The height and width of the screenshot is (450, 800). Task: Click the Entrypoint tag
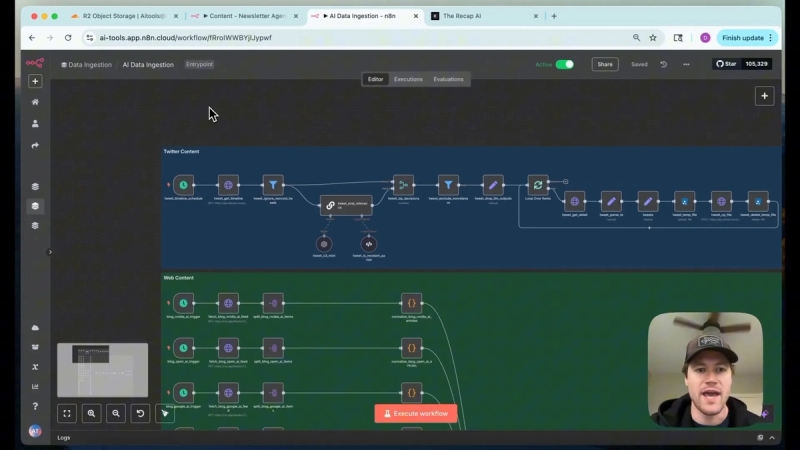click(199, 64)
